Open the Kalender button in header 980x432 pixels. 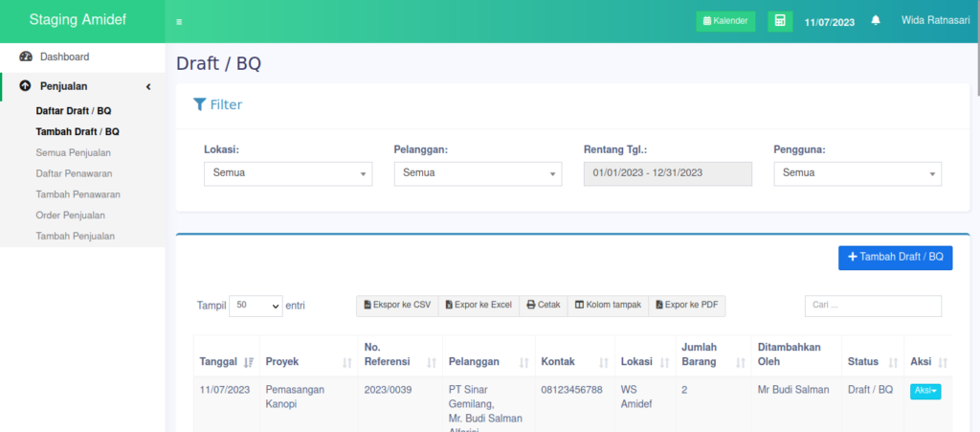point(725,21)
